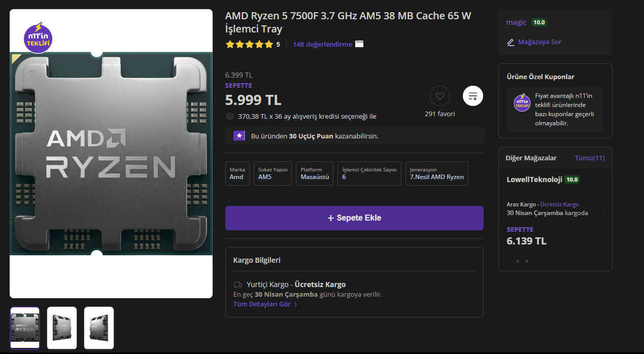Click the product title AMD Ryzen 5 7500F
Viewport: 644px width, 354px height.
[348, 22]
